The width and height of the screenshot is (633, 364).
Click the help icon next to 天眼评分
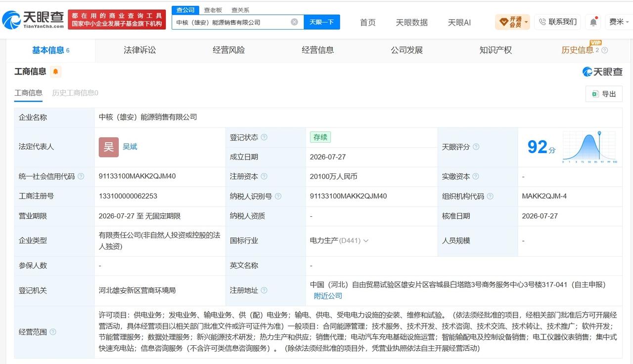click(x=476, y=147)
